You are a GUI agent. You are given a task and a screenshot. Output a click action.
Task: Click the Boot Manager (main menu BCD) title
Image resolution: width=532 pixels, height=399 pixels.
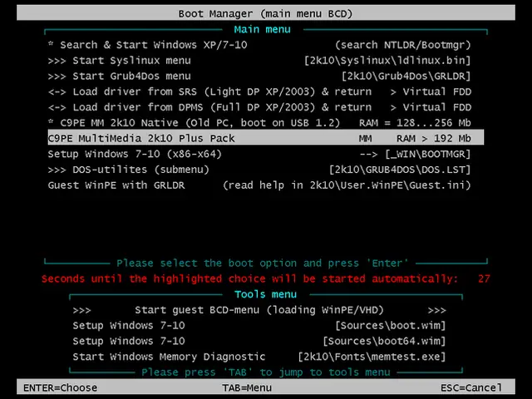point(266,14)
